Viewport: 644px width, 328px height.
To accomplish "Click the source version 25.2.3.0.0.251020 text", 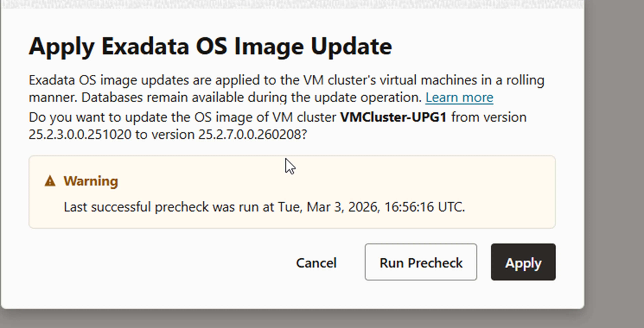I will 80,135.
